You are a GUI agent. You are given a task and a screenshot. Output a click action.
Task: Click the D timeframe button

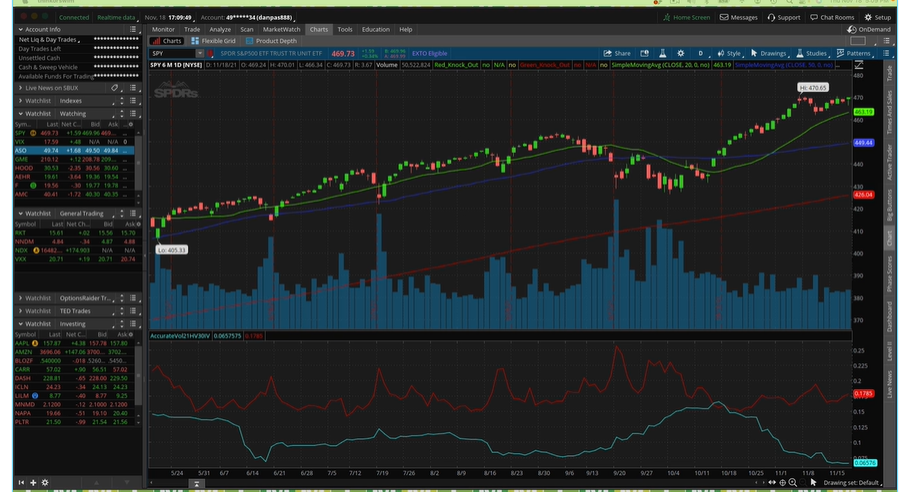pyautogui.click(x=700, y=53)
